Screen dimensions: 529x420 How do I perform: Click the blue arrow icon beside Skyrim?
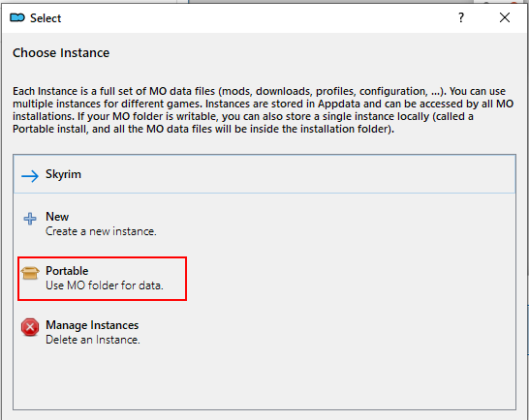(x=30, y=175)
